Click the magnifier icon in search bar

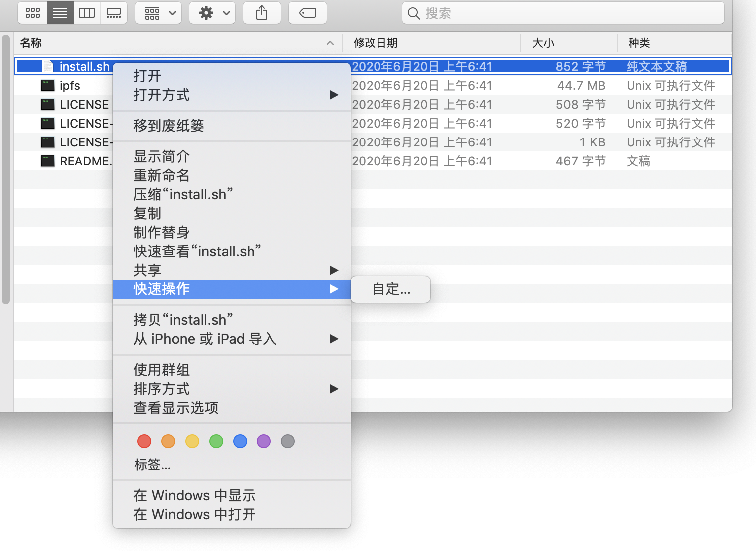[x=414, y=13]
